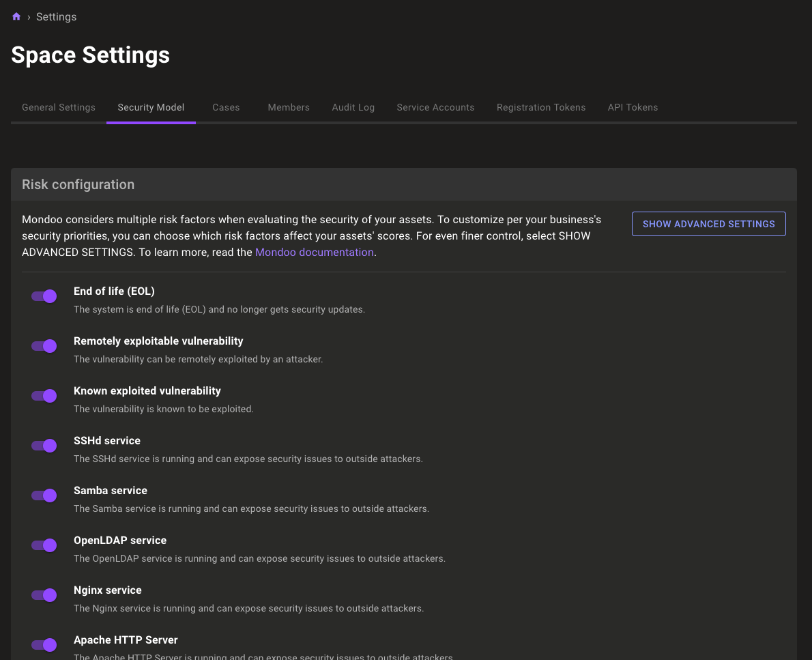
Task: Disable the SSHd service toggle
Action: [x=44, y=446]
